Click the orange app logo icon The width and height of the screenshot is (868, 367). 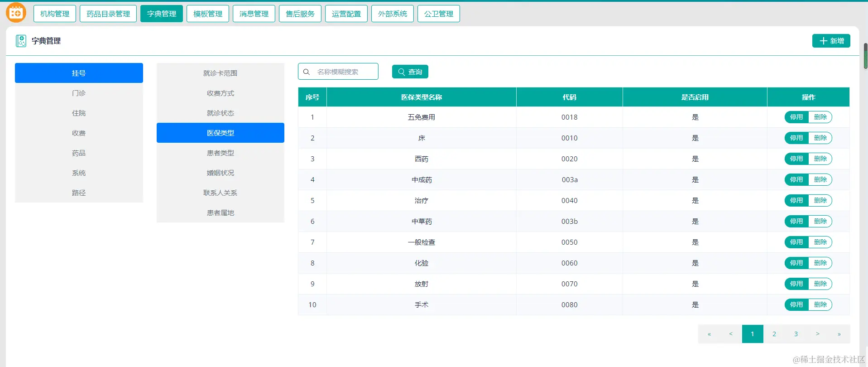click(16, 13)
